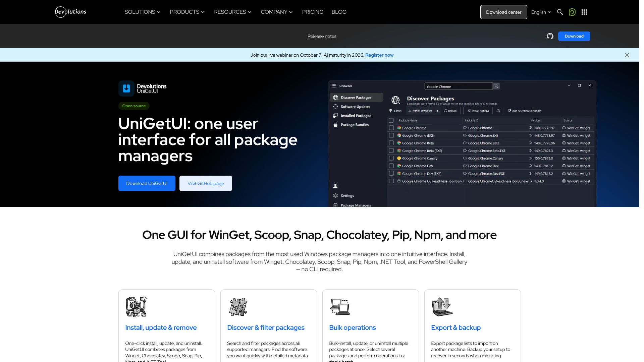This screenshot has width=644, height=362.
Task: Check the box for Google Chrome (EXE)
Action: (391, 135)
